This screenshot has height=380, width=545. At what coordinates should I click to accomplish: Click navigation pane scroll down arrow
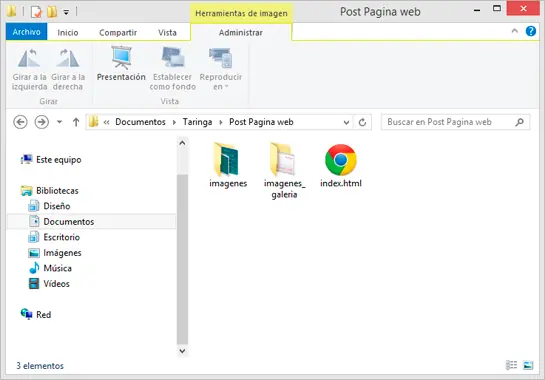point(182,351)
